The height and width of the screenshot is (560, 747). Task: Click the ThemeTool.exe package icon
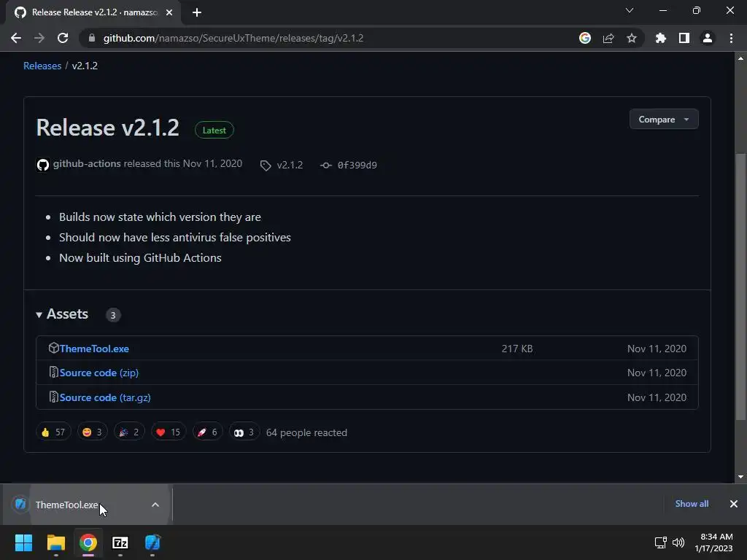(53, 348)
